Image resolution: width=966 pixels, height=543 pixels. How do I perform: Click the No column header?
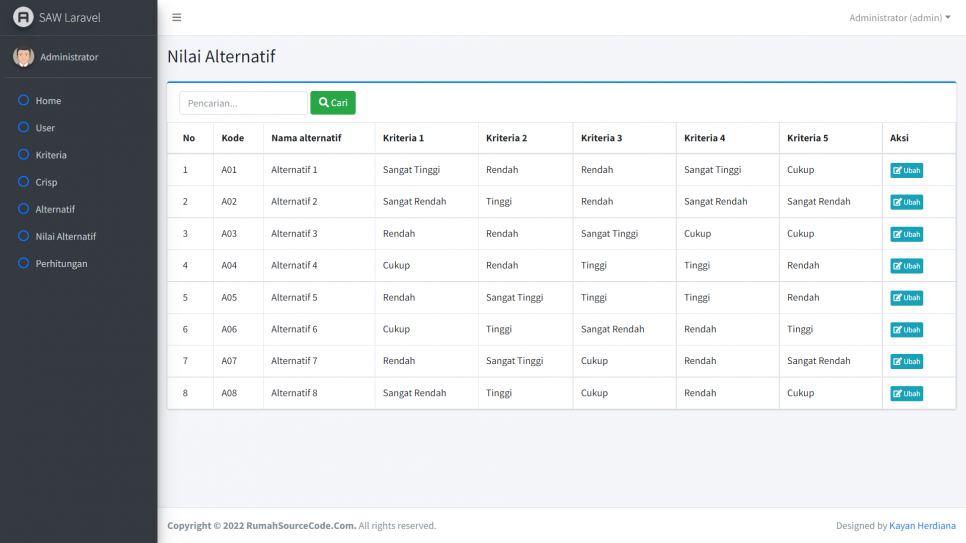tap(189, 138)
